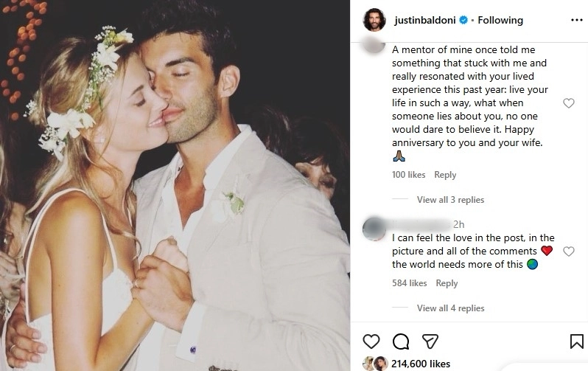The height and width of the screenshot is (371, 588).
Task: Reply to the comment with 100 likes
Action: click(445, 175)
